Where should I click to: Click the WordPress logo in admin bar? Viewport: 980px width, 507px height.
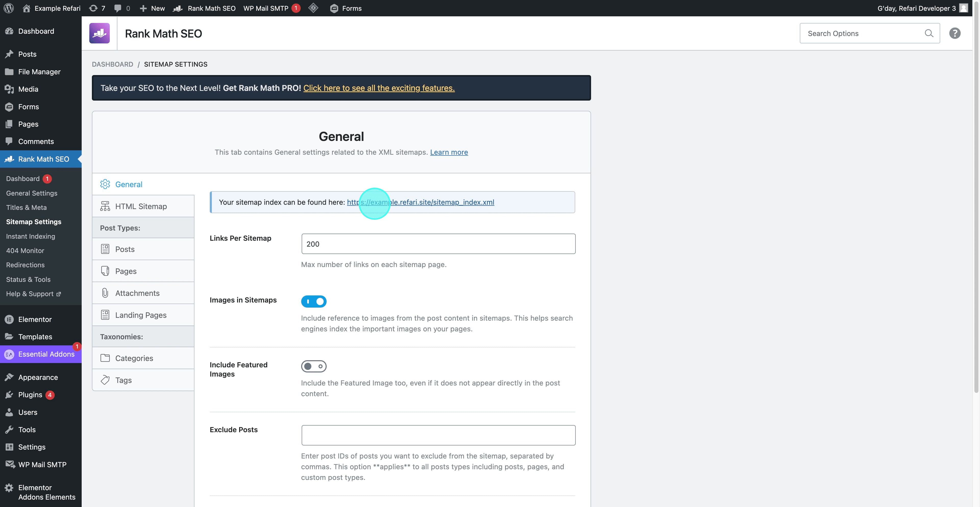pyautogui.click(x=9, y=8)
